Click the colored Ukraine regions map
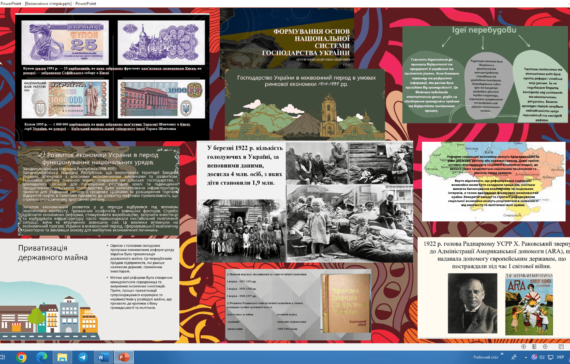 click(x=493, y=181)
